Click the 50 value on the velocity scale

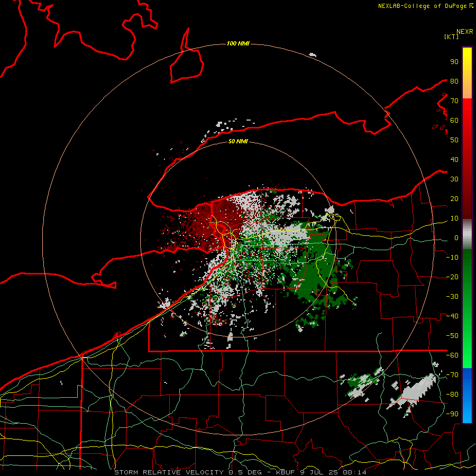tap(454, 140)
